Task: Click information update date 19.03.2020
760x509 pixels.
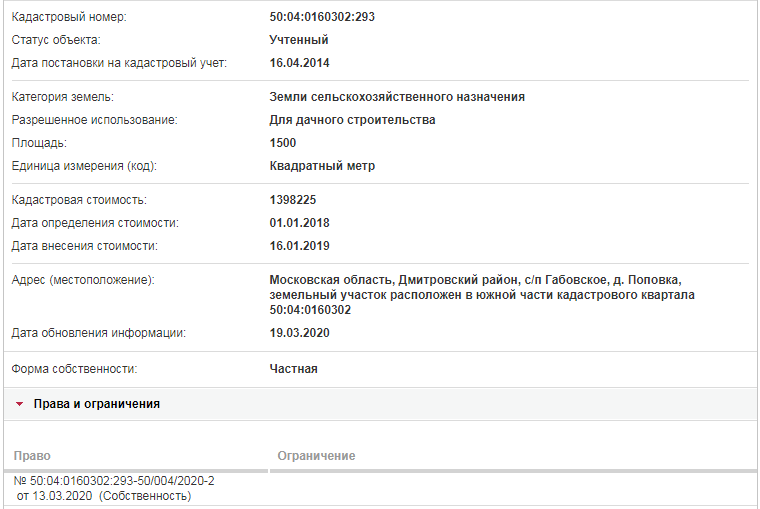Action: point(299,333)
